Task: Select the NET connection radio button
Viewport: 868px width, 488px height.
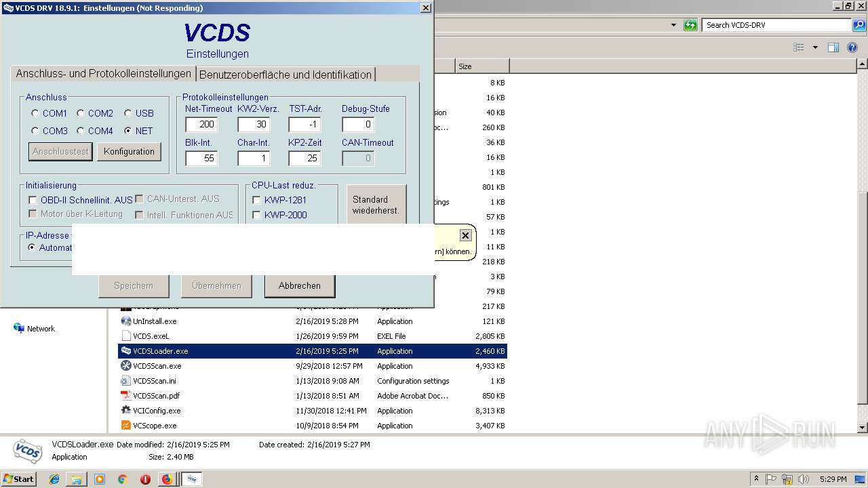Action: pyautogui.click(x=127, y=131)
